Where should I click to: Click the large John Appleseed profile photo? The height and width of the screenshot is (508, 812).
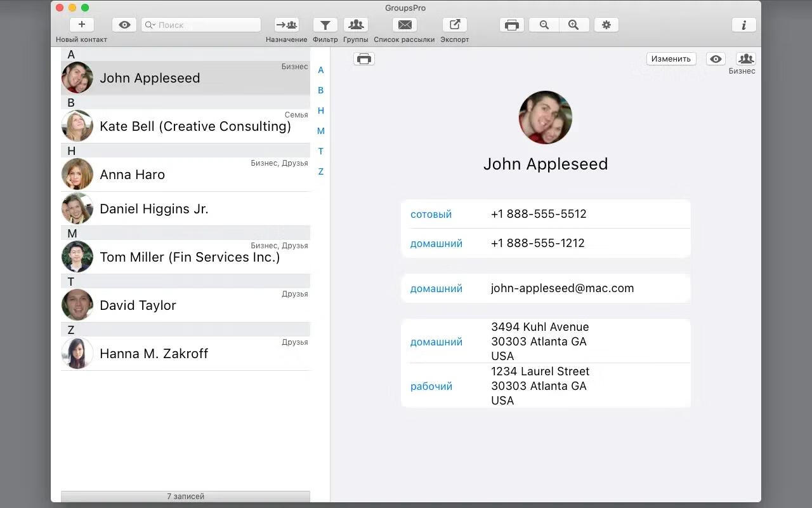pos(546,117)
